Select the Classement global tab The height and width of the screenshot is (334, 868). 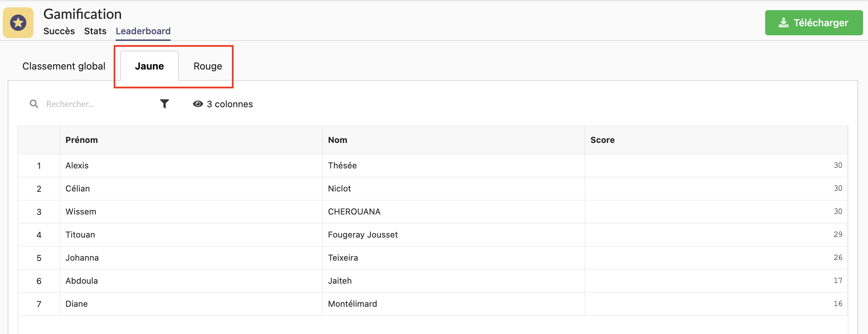64,66
